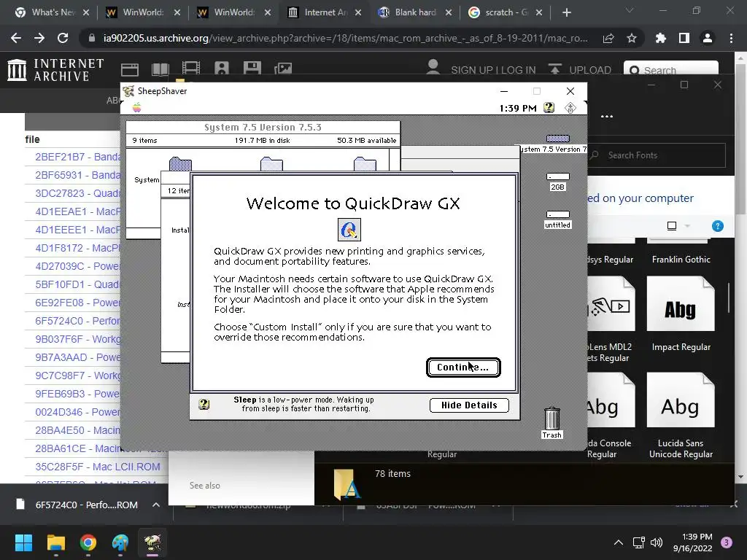Open the clock showing 1:39 PM 9/16/2022

point(693,542)
